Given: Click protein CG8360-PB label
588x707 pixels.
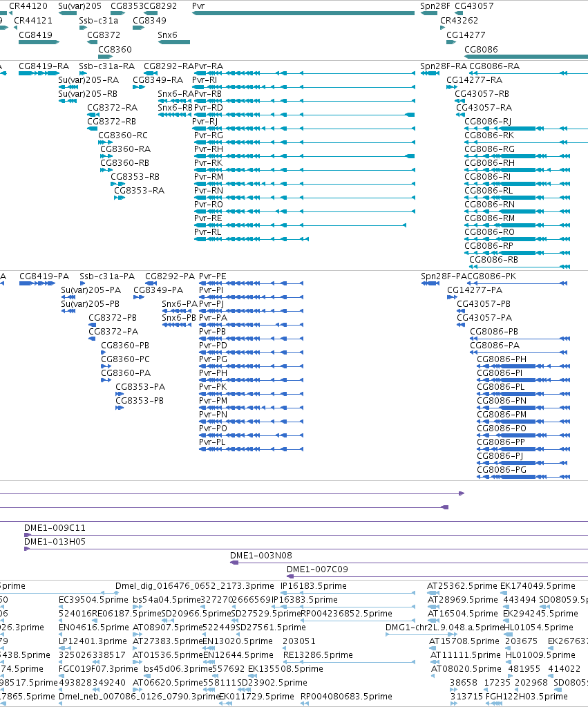Looking at the screenshot, I should pyautogui.click(x=125, y=346).
